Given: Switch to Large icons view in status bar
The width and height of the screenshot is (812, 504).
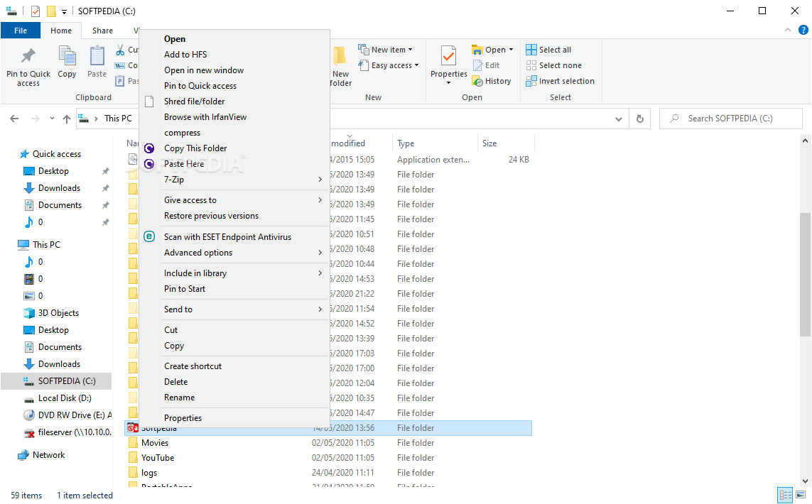Looking at the screenshot, I should (801, 495).
